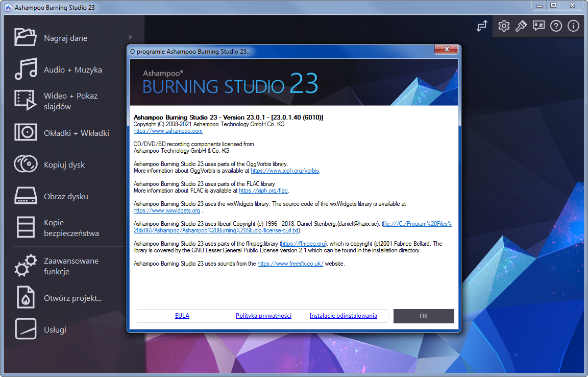Screen dimensions: 588x377
Task: Click the Okładki + Wkładki cover icon
Action: 26,132
